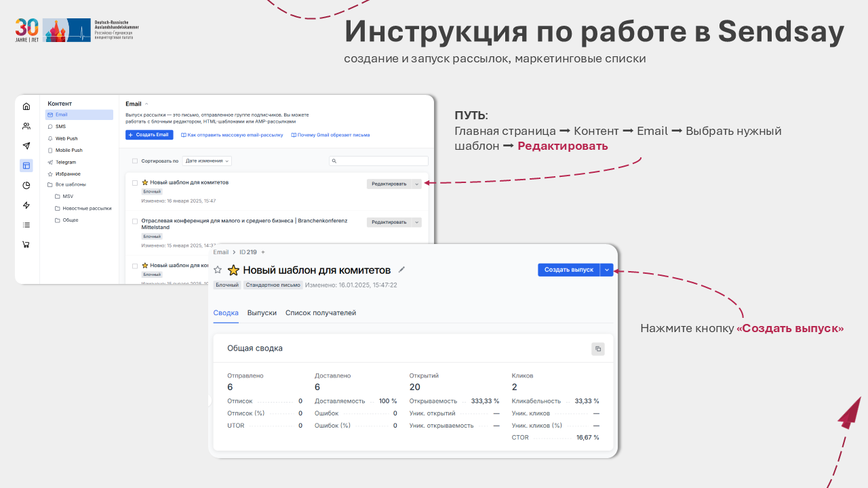868x488 pixels.
Task: Click the pencil icon to rename the template
Action: pos(401,269)
